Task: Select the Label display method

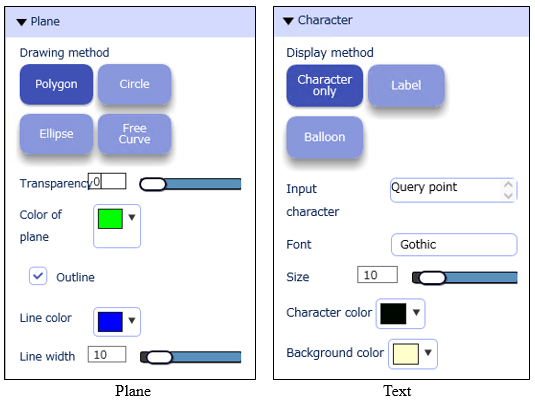Action: pyautogui.click(x=406, y=85)
